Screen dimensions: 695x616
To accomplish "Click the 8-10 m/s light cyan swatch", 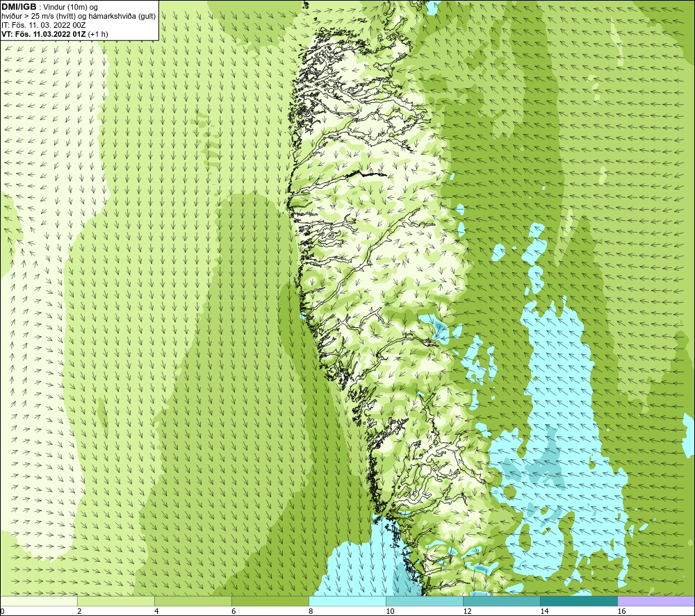I will 347,601.
